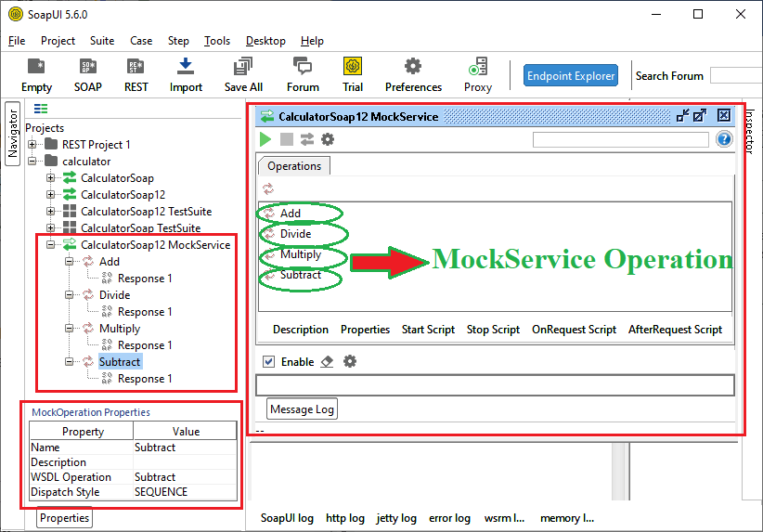763x532 pixels.
Task: Toggle the Enable checkbox
Action: click(x=268, y=362)
